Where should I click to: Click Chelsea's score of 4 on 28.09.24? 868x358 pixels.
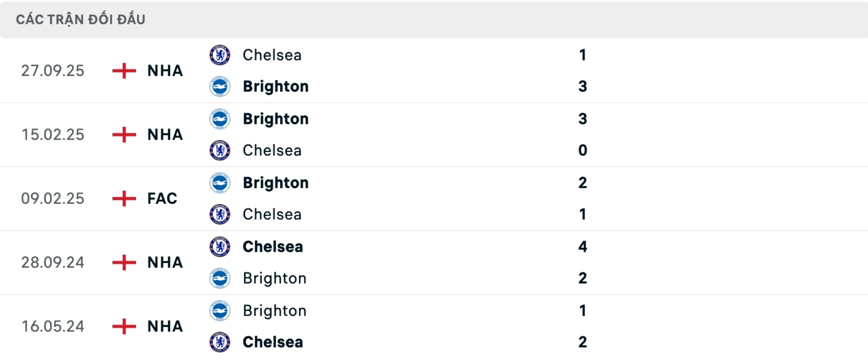[x=582, y=247]
